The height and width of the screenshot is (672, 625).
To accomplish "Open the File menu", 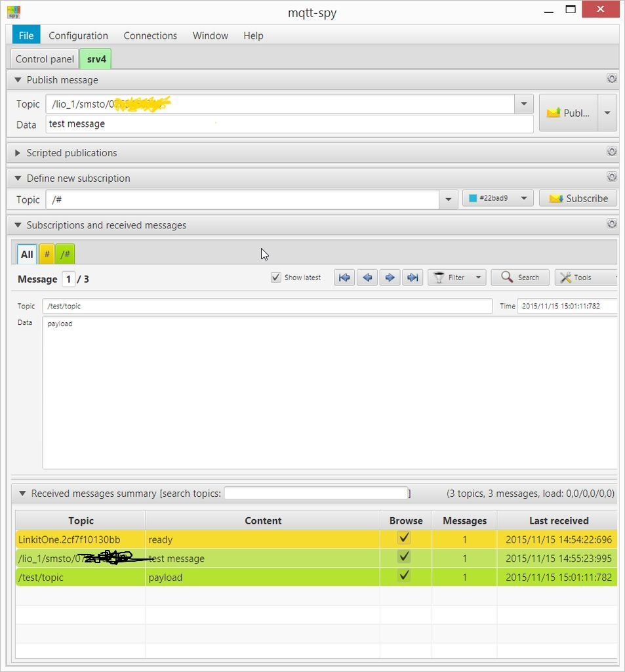I will click(x=26, y=35).
